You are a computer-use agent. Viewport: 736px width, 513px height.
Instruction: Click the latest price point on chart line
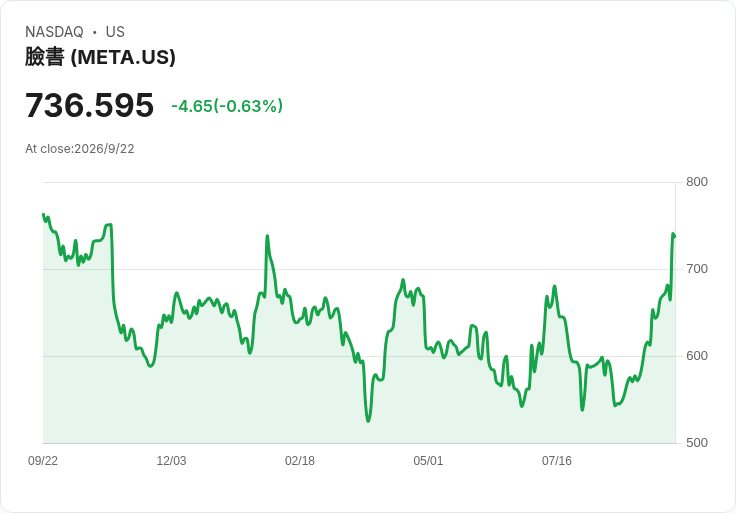(675, 236)
